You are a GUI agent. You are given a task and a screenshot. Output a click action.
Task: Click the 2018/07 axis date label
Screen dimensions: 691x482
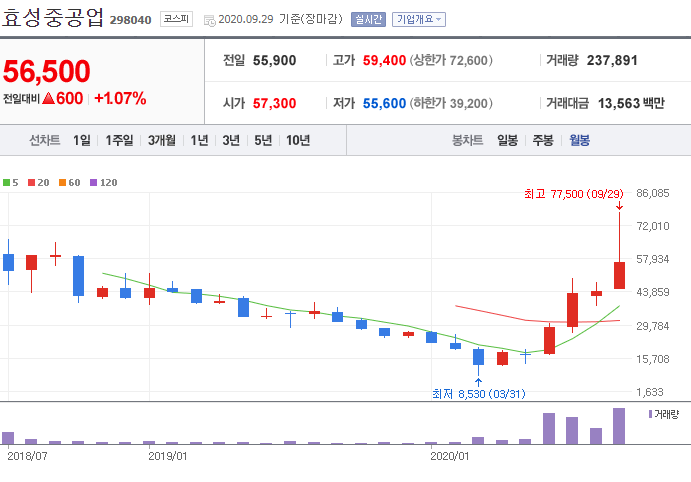click(x=27, y=456)
